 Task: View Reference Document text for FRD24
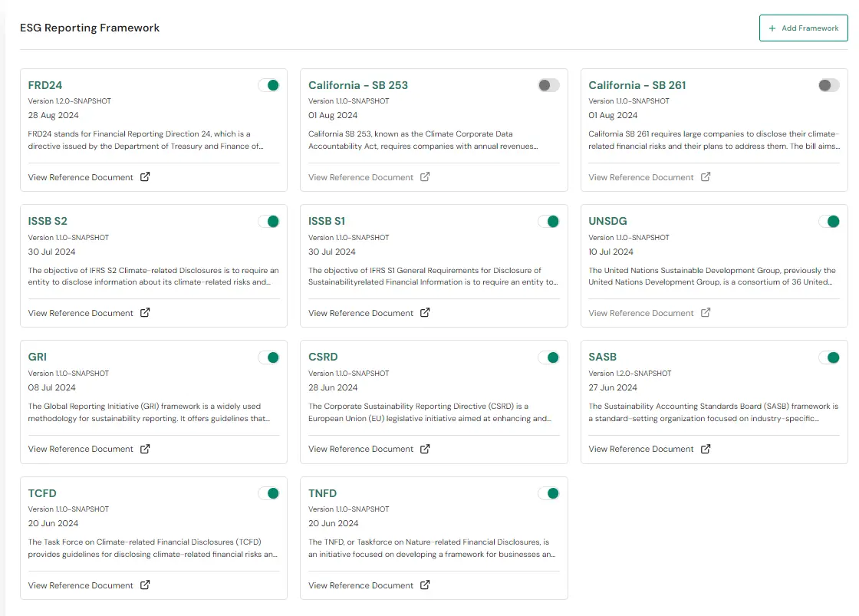[x=81, y=177]
